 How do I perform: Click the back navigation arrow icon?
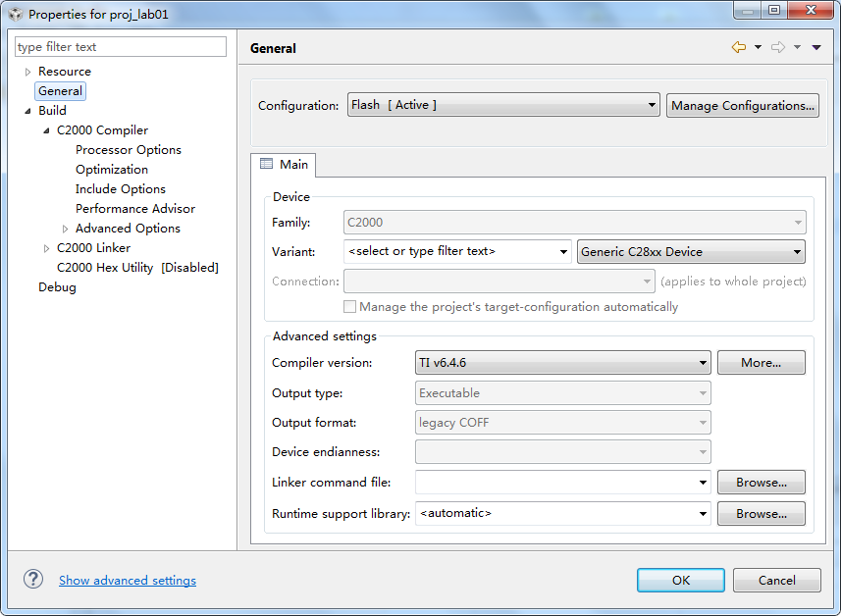tap(738, 47)
